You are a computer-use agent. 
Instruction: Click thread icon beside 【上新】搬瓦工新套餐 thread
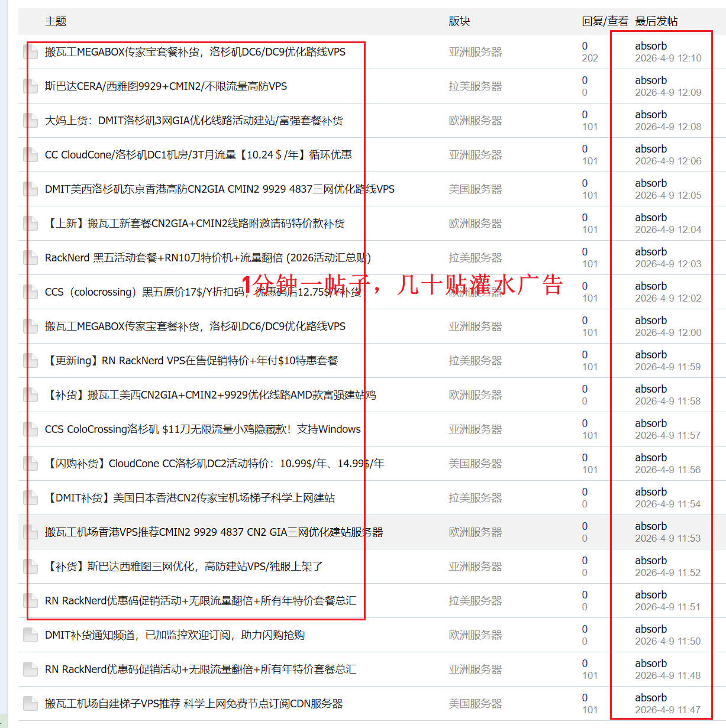30,224
